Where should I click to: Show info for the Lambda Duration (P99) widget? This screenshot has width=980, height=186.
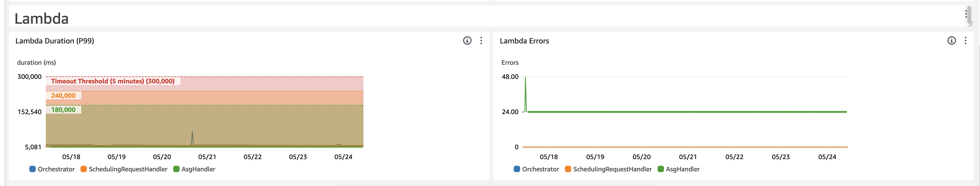pyautogui.click(x=467, y=41)
